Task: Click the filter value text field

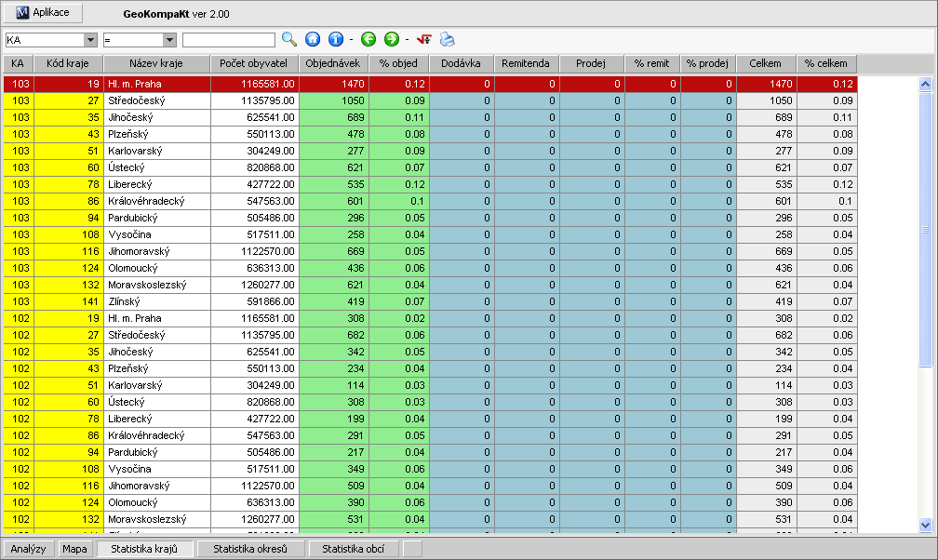Action: (229, 40)
